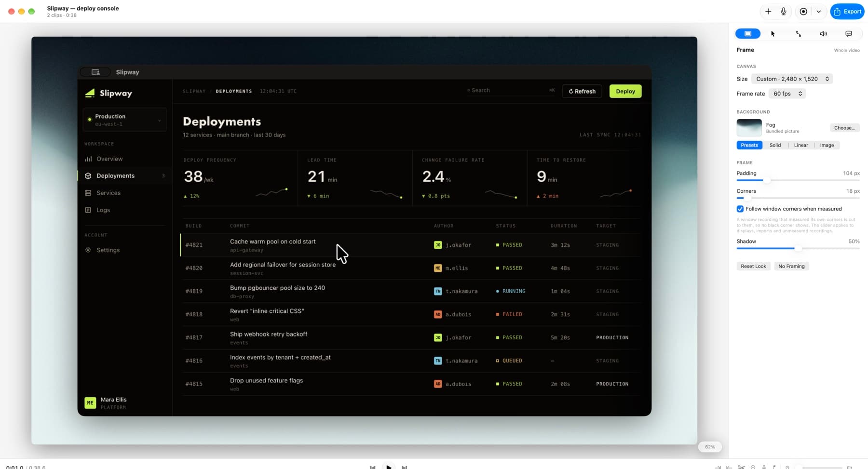Screen dimensions: 868x469
Task: Click the Lead Time 21 min value
Action: [x=322, y=177]
